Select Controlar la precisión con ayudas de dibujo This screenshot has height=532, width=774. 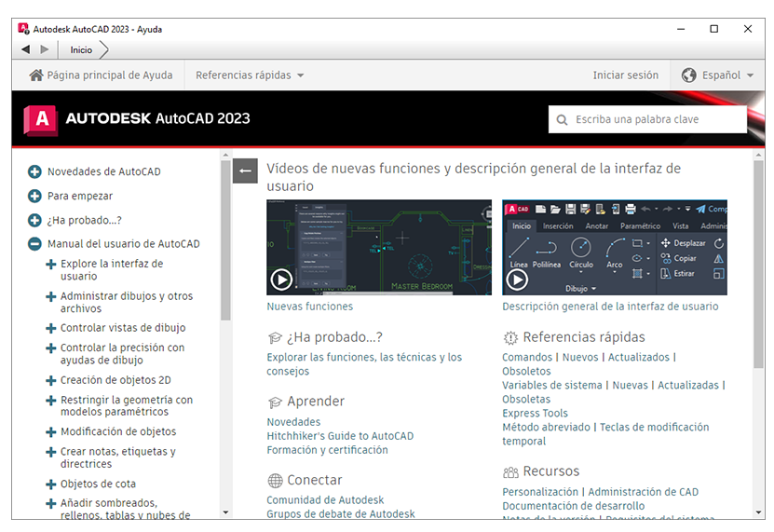tap(122, 354)
